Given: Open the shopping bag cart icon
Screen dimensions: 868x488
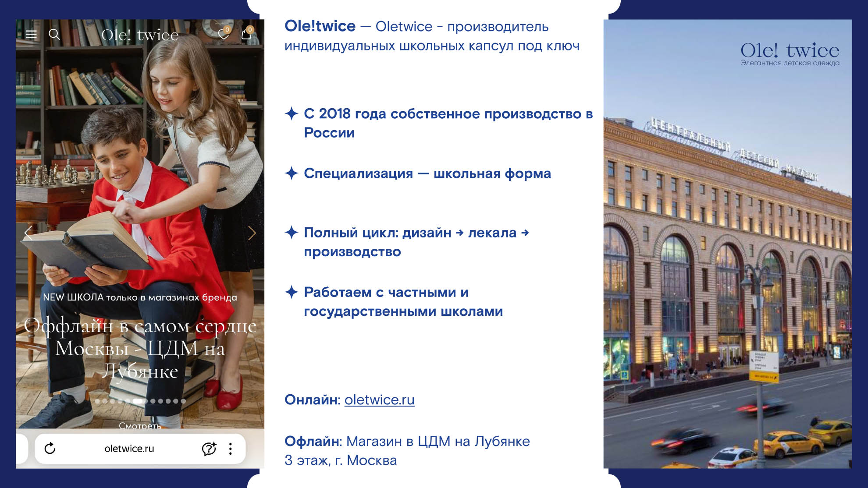Looking at the screenshot, I should pos(246,34).
